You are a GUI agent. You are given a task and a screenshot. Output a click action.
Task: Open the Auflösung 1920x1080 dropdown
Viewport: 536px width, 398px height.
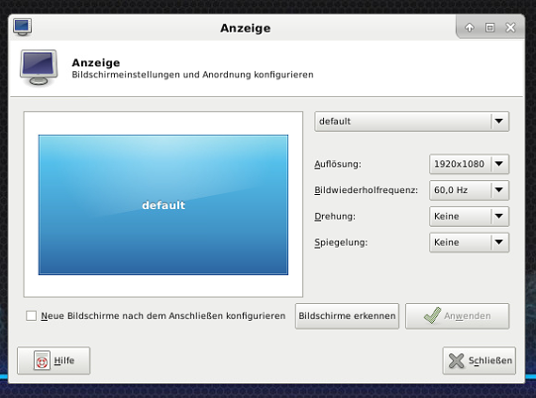(x=469, y=164)
